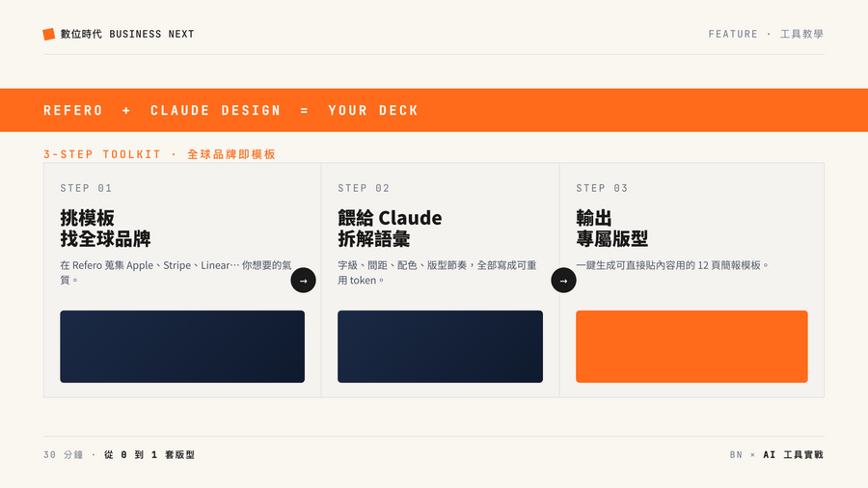Image resolution: width=868 pixels, height=488 pixels.
Task: Click the arrow icon between Step 02 and 03
Action: pos(563,281)
